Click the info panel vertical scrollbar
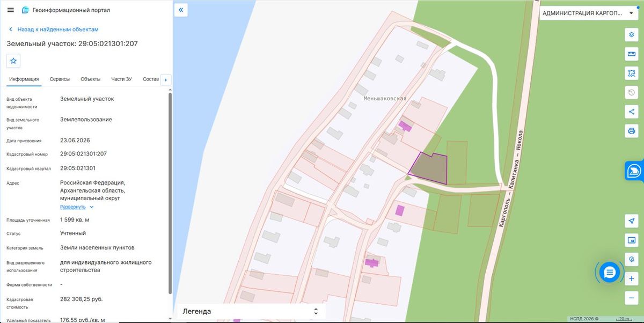The width and height of the screenshot is (644, 323). (170, 193)
